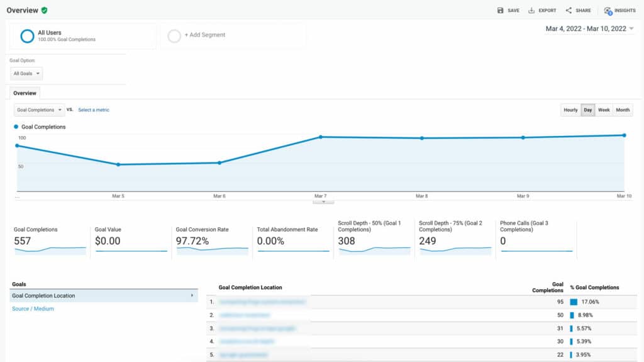
Task: Click the completions value 31
Action: (x=560, y=328)
